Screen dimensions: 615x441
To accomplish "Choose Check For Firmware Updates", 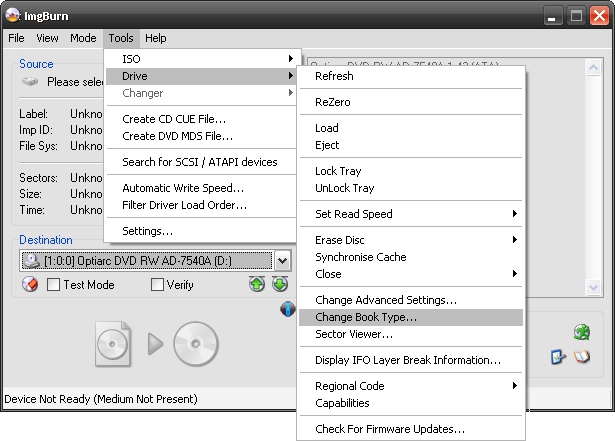I will (411, 429).
